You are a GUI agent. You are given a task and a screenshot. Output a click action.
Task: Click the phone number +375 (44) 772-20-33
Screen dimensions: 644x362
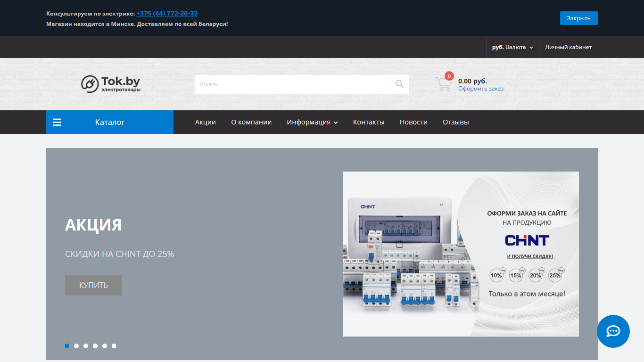167,13
